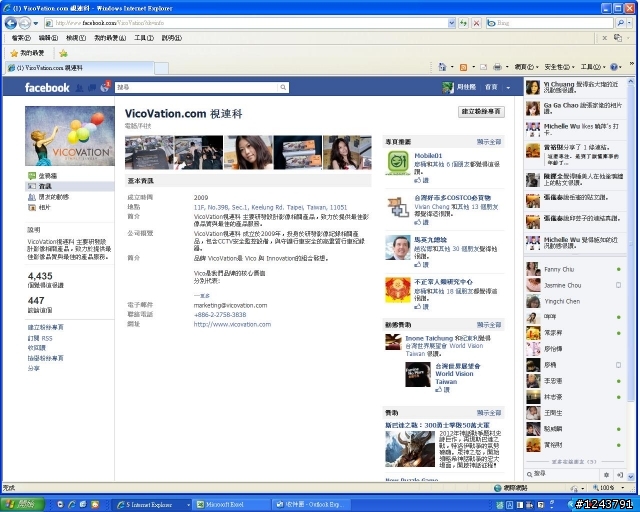Click the Facebook 搜尋 search field
Image resolution: width=640 pixels, height=512 pixels.
click(x=196, y=87)
